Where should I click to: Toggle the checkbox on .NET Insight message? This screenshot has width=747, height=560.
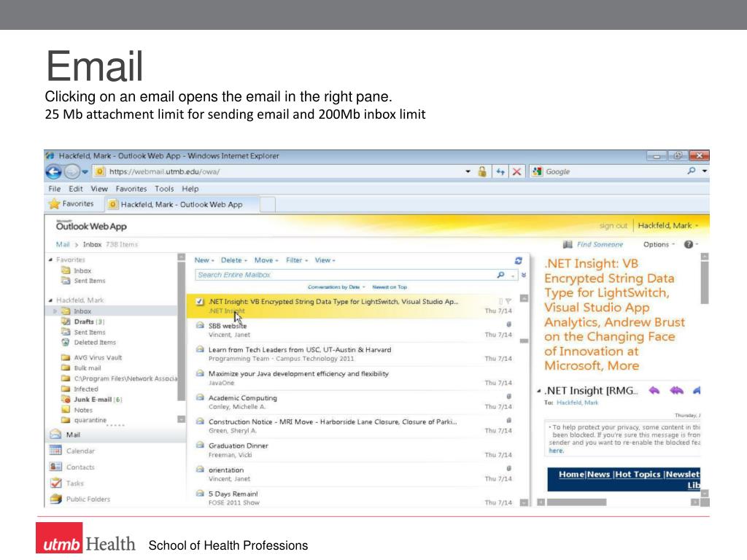point(200,301)
